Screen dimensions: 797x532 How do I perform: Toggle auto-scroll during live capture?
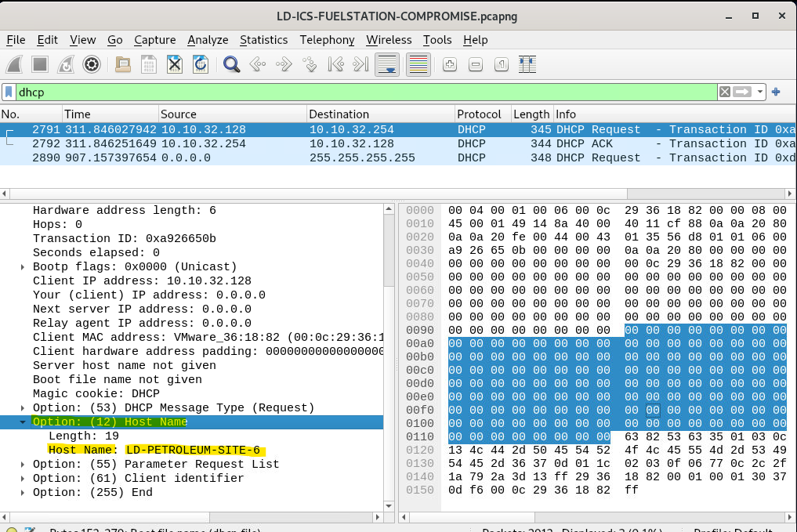(x=387, y=64)
